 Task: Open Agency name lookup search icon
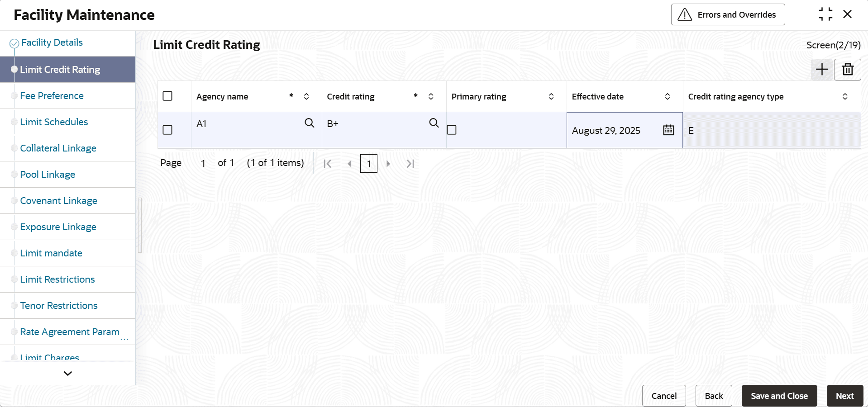[310, 123]
